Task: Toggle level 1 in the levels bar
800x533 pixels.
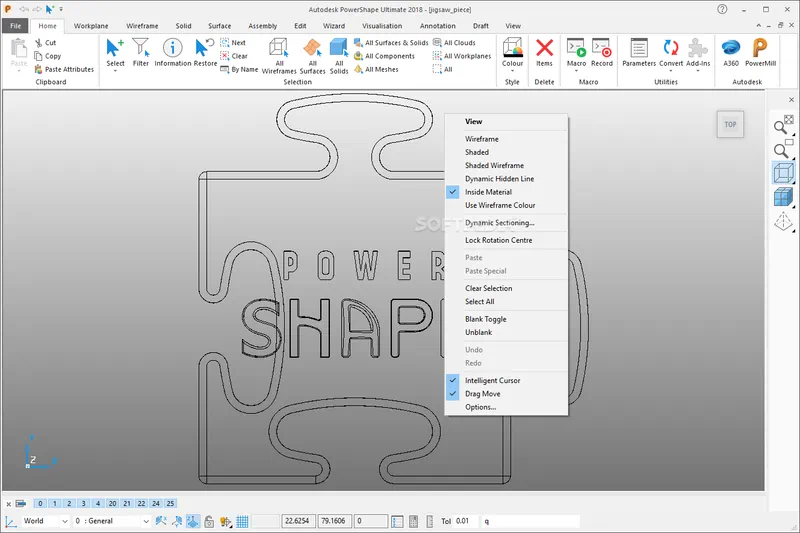Action: pos(55,503)
